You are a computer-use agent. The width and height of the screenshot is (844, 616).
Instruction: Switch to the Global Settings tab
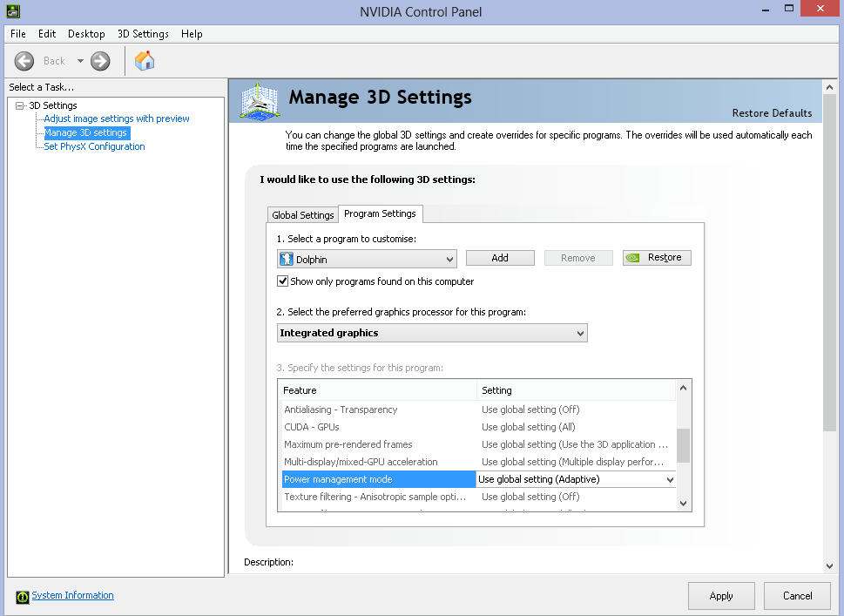point(302,215)
